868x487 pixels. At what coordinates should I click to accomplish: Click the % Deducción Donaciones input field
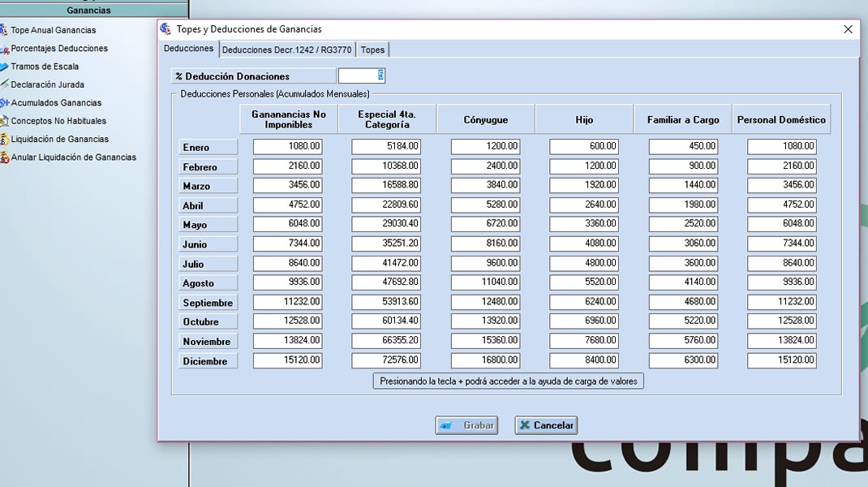362,76
